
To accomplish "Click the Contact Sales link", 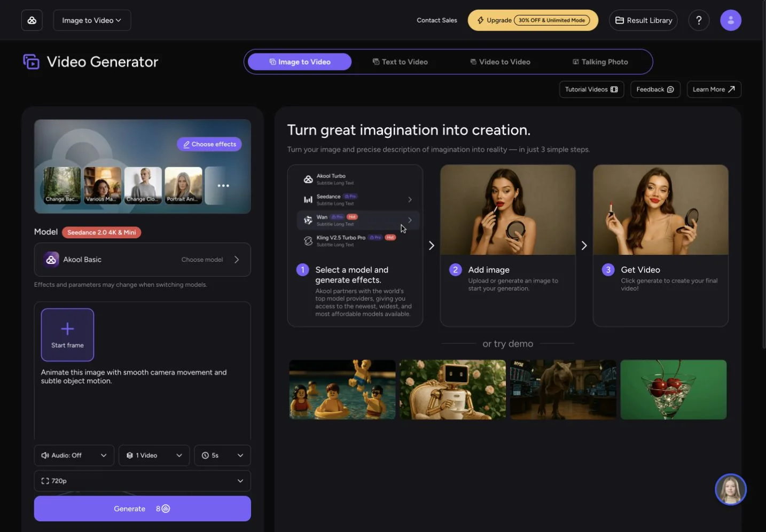I will (437, 20).
